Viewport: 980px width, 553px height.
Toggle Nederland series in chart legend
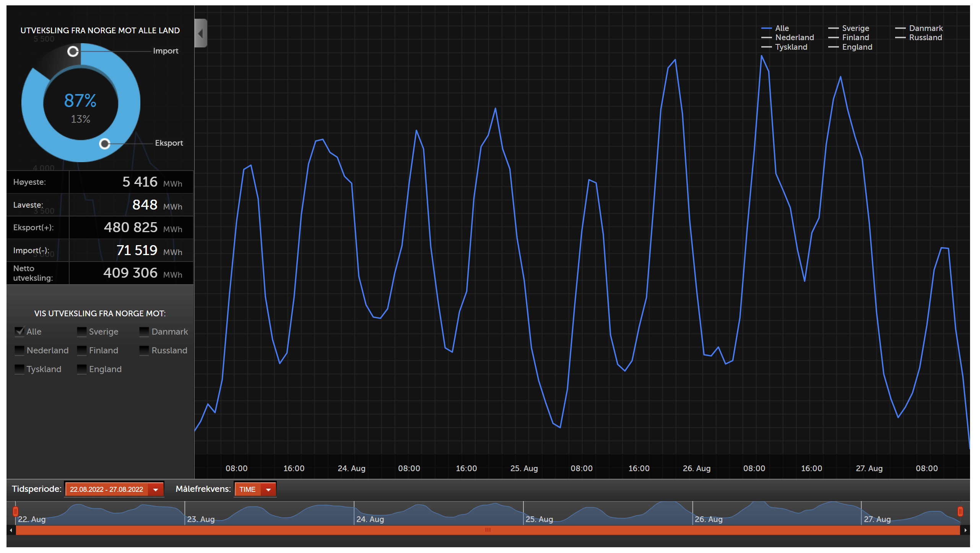click(788, 37)
